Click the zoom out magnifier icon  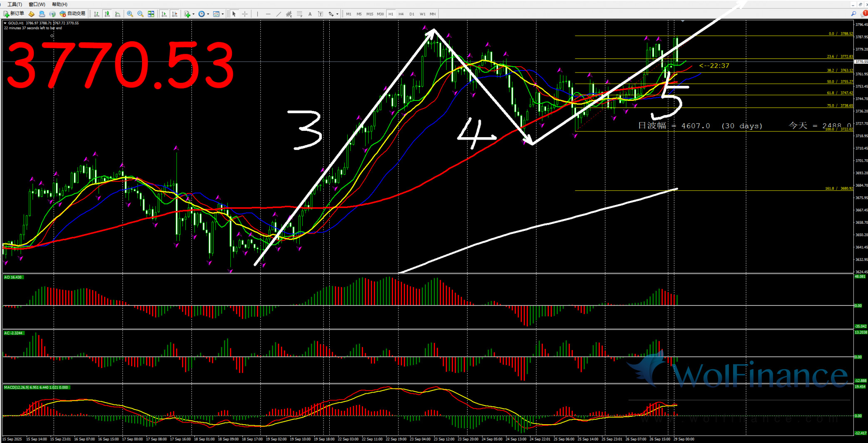pos(140,14)
